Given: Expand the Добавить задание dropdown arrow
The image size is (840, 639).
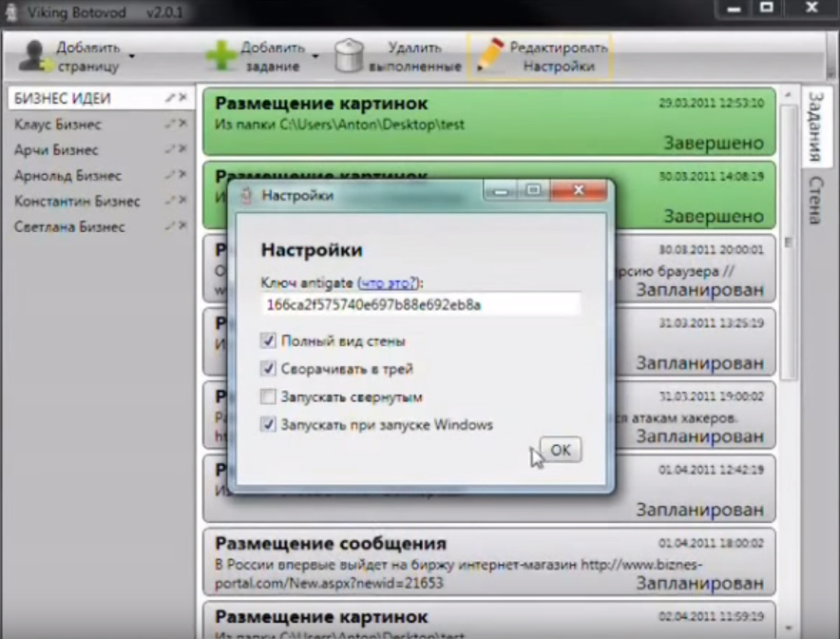Looking at the screenshot, I should [x=315, y=56].
